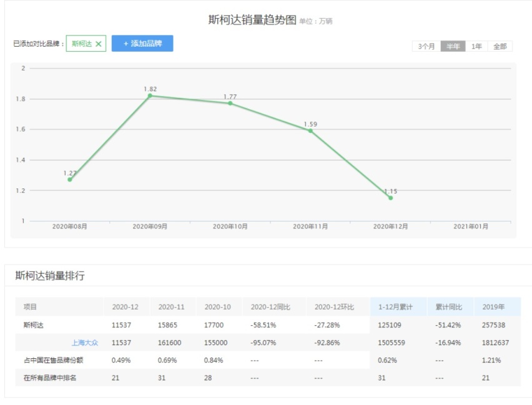This screenshot has height=405, width=532.
Task: Click the 2021年01月 axis label
Action: tap(471, 227)
